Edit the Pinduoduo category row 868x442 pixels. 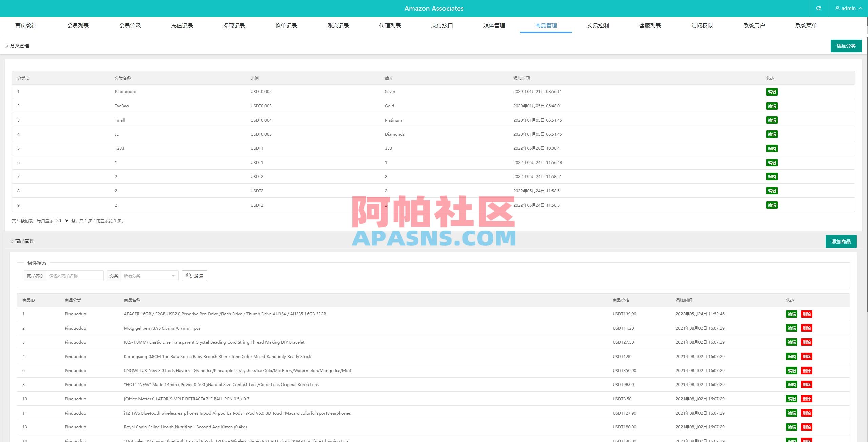click(x=772, y=91)
